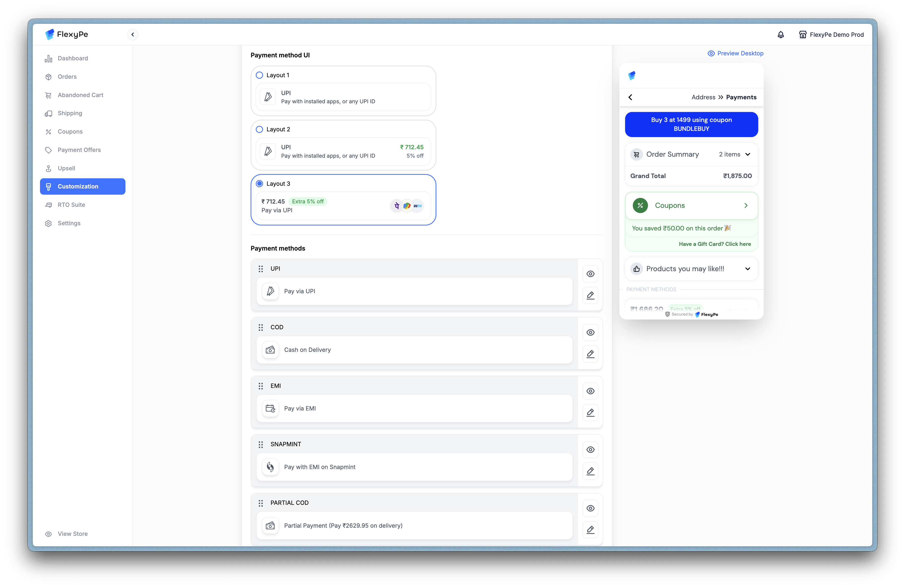This screenshot has width=905, height=588.
Task: Hide the UPI payment method via eye icon
Action: pyautogui.click(x=590, y=274)
